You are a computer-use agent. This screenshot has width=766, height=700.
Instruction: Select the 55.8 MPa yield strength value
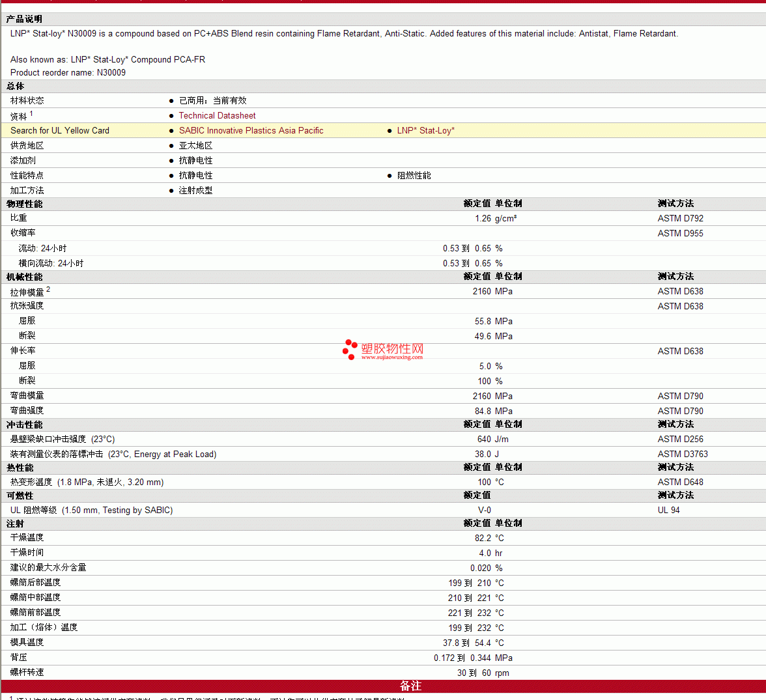(x=494, y=322)
